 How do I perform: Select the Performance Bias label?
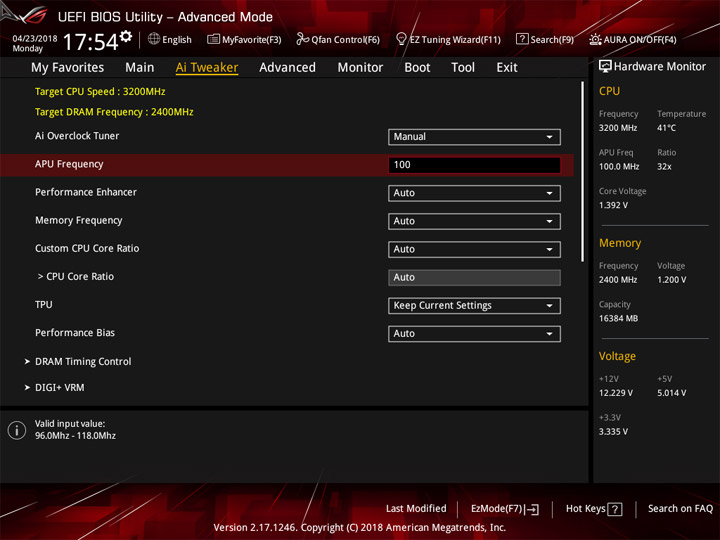click(x=75, y=332)
